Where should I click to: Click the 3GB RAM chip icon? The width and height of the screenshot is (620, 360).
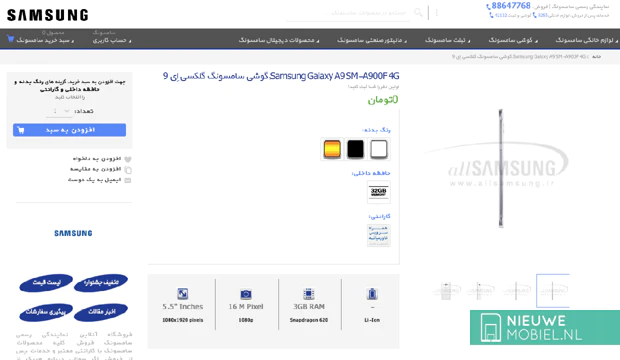click(309, 294)
